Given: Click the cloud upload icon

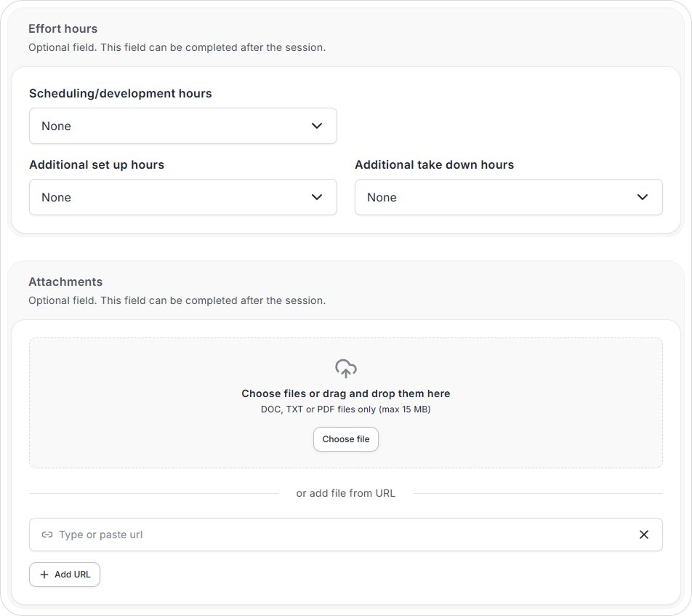Looking at the screenshot, I should [345, 368].
